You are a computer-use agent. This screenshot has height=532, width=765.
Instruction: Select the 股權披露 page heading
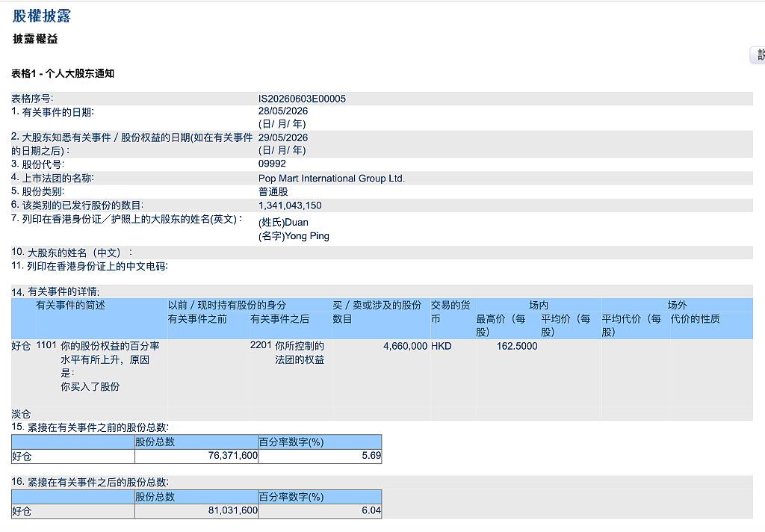pos(42,16)
